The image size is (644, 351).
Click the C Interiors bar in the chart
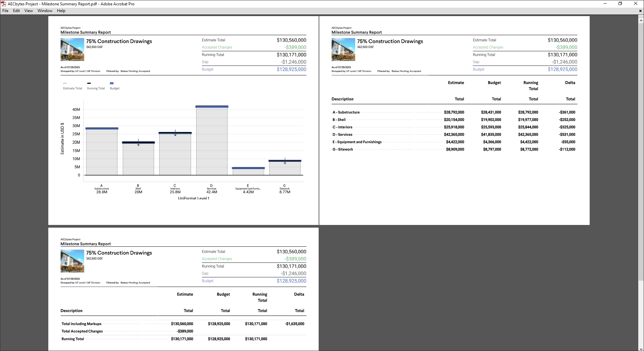[x=175, y=154]
